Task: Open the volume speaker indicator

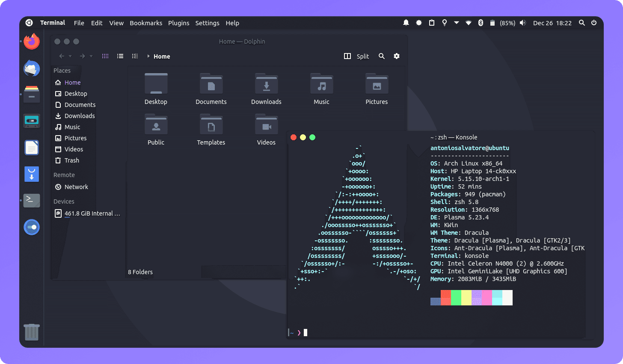Action: pyautogui.click(x=522, y=23)
